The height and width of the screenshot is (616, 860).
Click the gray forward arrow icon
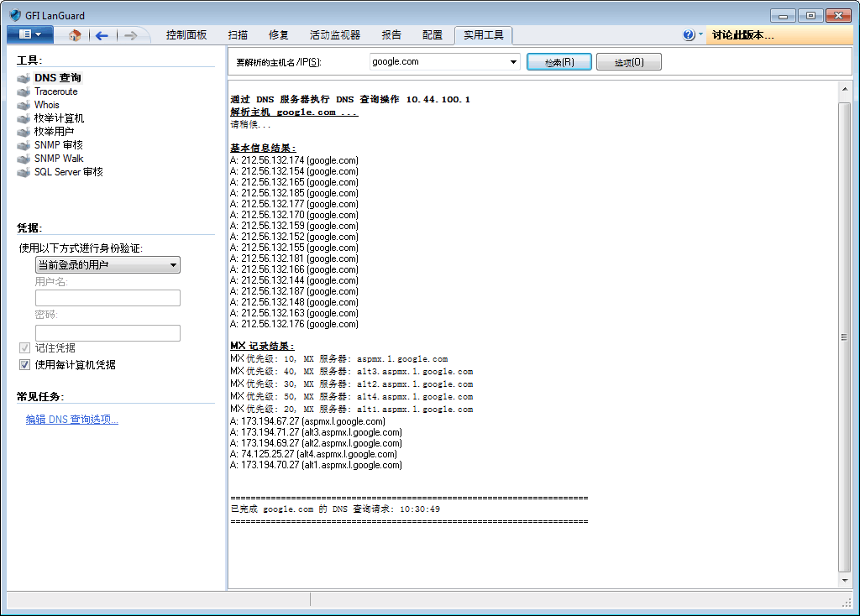pyautogui.click(x=130, y=35)
